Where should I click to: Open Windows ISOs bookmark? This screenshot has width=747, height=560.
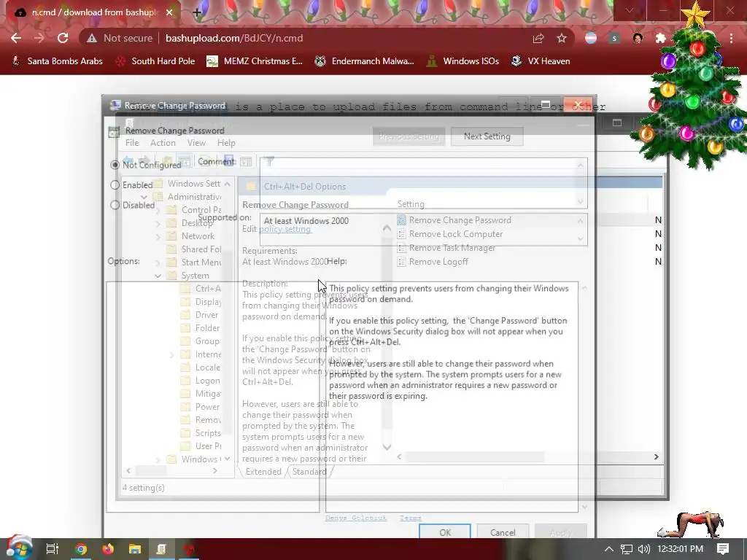[x=463, y=61]
